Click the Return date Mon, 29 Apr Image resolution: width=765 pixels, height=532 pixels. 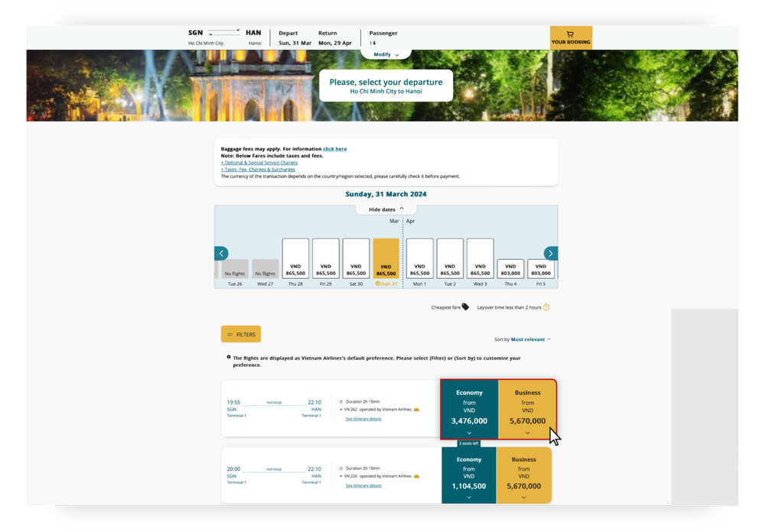pyautogui.click(x=335, y=43)
